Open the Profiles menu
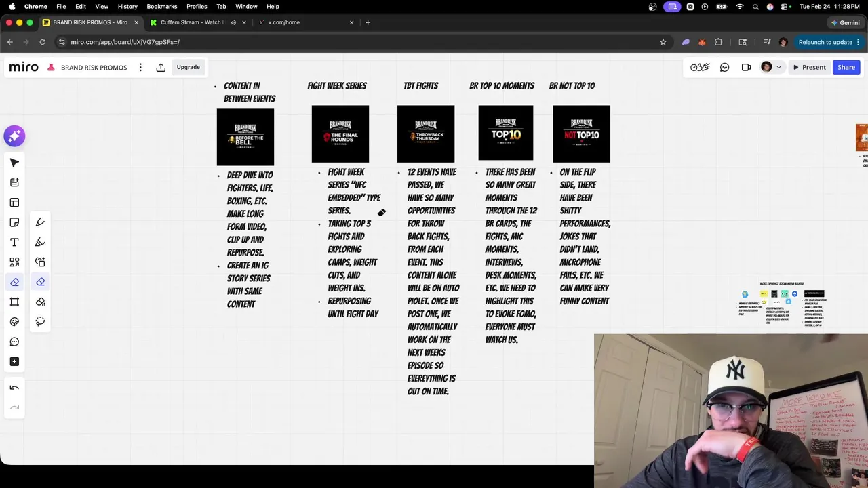Viewport: 868px width, 488px height. point(197,6)
